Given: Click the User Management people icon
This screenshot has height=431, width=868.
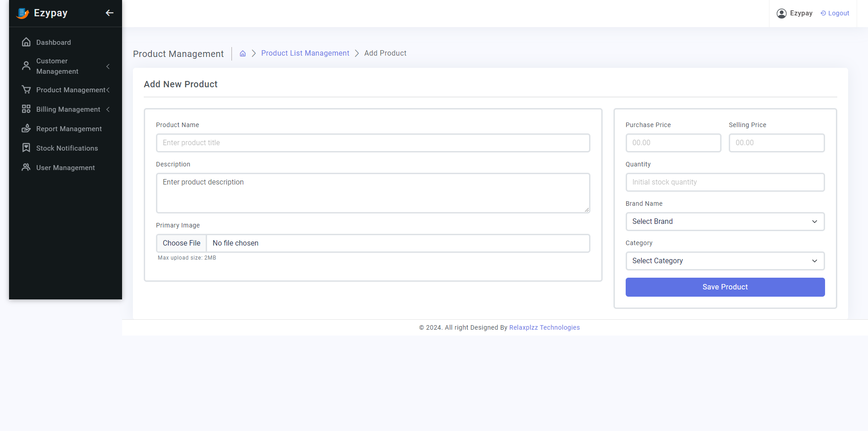Looking at the screenshot, I should pos(26,167).
